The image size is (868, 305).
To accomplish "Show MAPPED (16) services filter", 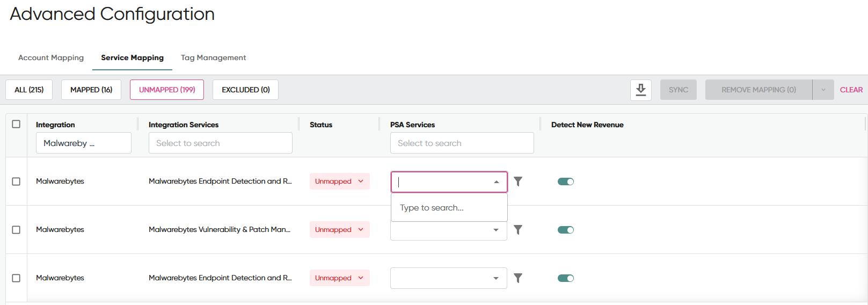I will 91,90.
